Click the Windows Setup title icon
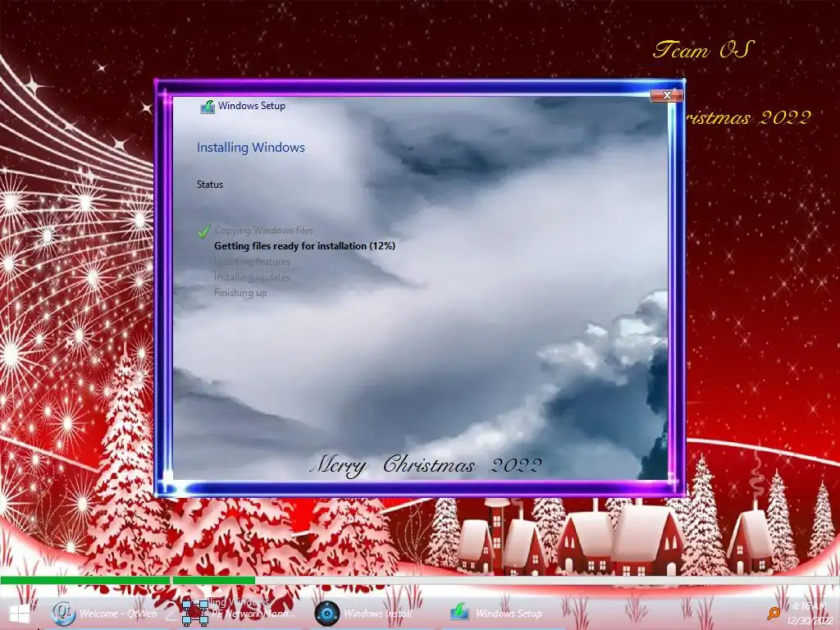The image size is (840, 630). pyautogui.click(x=208, y=107)
